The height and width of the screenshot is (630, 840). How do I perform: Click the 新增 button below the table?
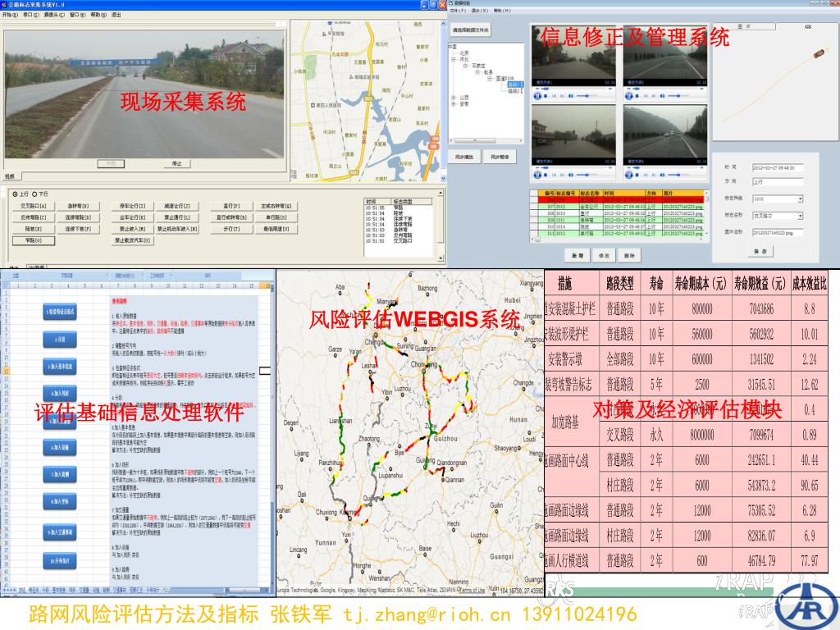577,256
